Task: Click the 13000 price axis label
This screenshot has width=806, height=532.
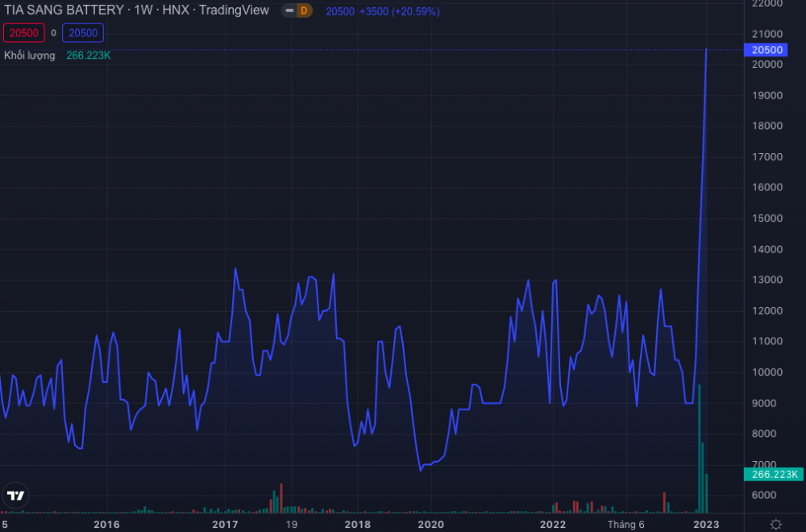Action: [x=767, y=280]
